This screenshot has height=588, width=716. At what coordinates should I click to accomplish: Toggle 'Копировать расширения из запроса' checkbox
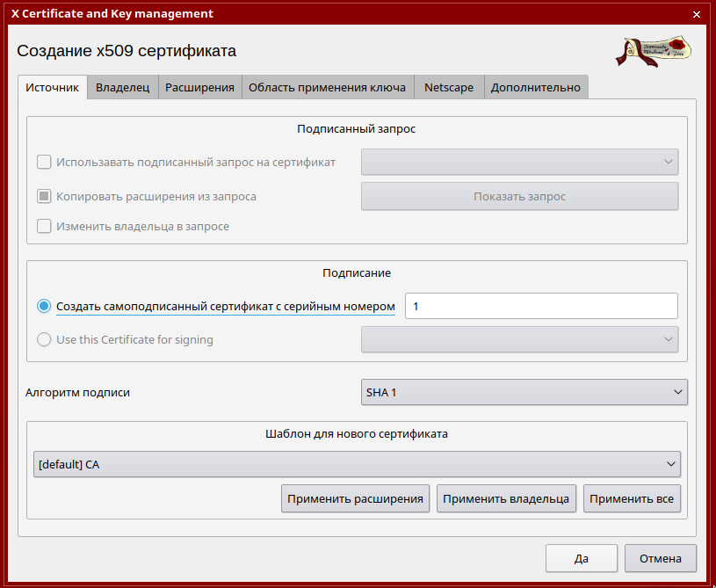tap(44, 197)
